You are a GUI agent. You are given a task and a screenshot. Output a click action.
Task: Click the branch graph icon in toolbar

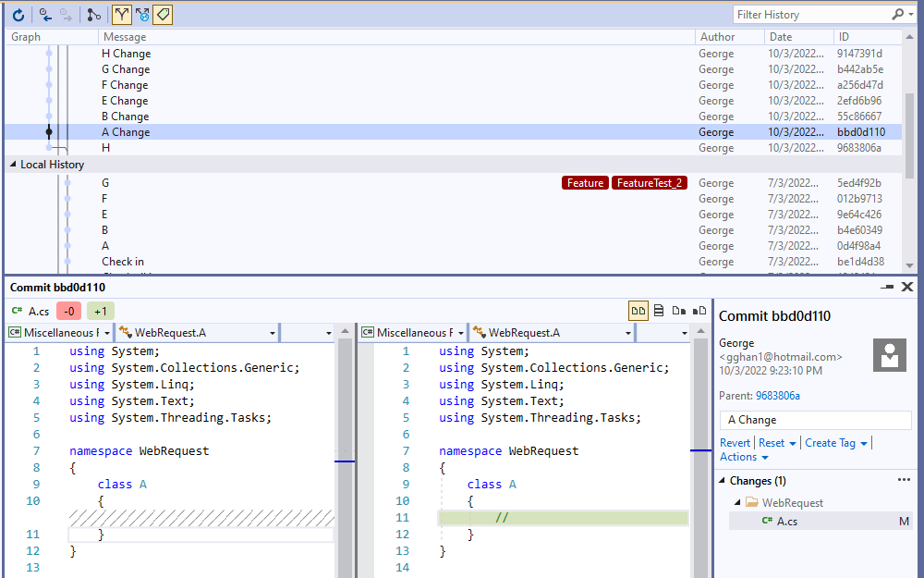[x=93, y=15]
